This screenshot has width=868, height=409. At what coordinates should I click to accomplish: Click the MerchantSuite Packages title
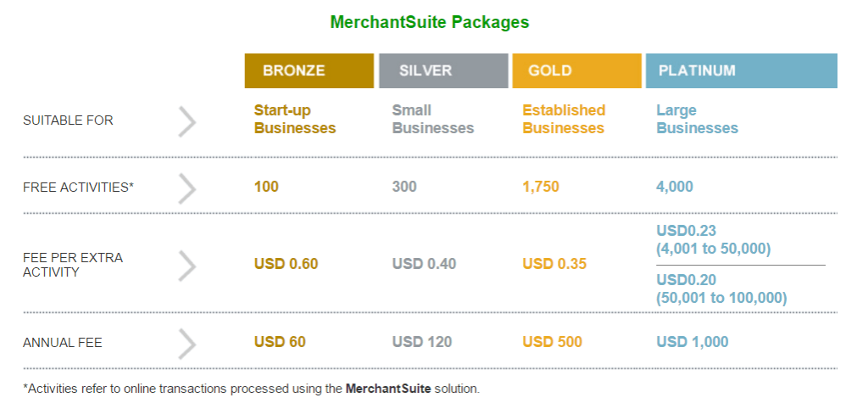(430, 22)
